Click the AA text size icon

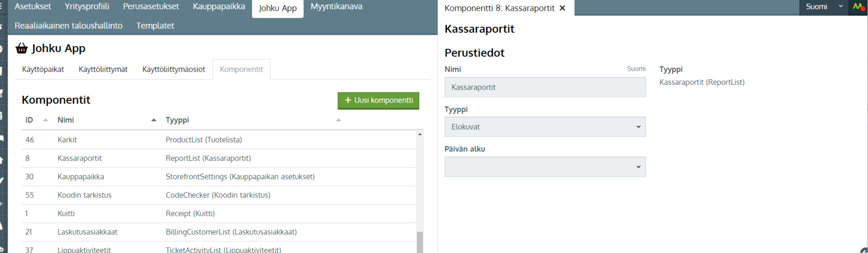point(858,7)
